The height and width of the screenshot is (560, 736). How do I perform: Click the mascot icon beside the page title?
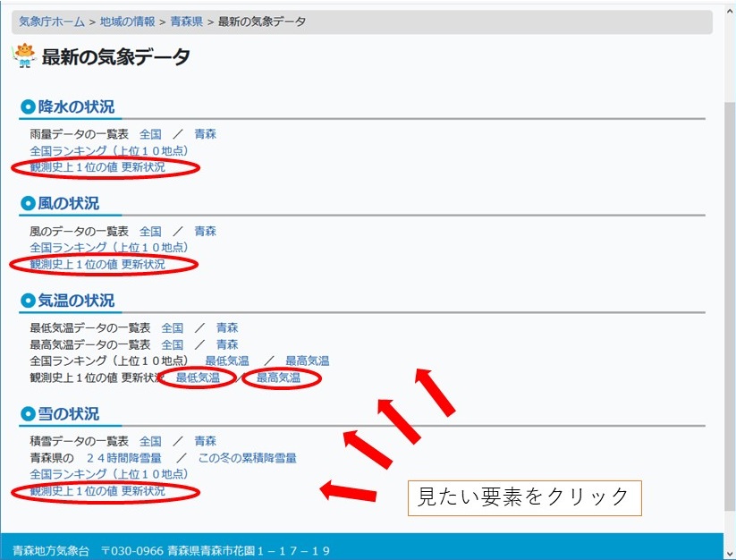[24, 55]
